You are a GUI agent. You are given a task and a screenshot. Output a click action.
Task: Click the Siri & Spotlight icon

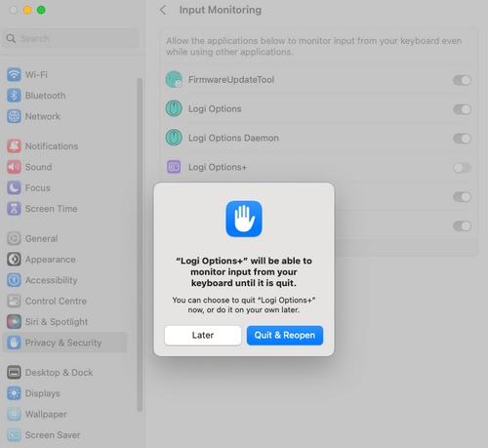[14, 322]
